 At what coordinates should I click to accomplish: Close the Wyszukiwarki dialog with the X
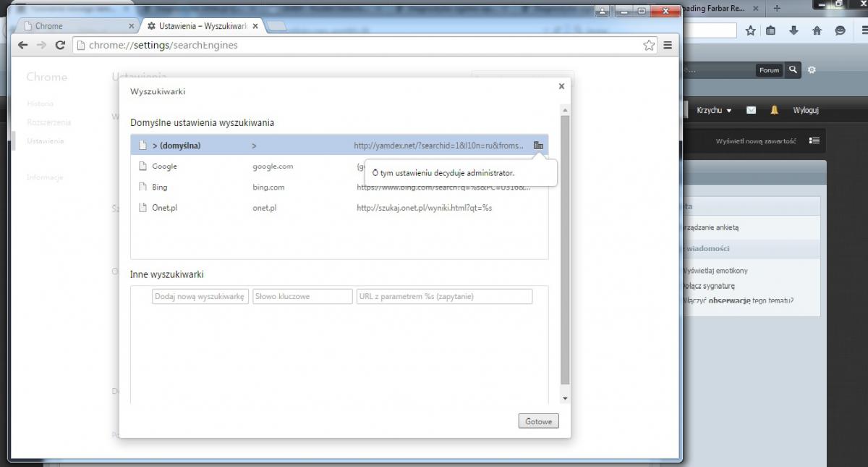pos(561,86)
